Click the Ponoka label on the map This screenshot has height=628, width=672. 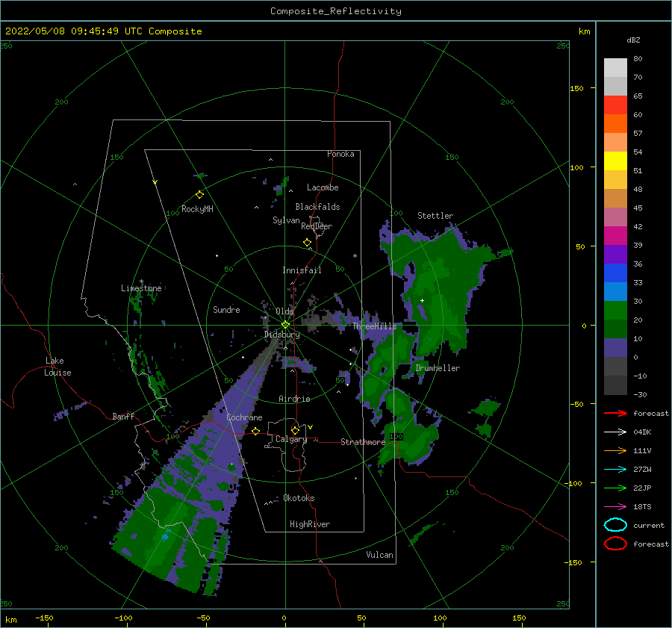tap(340, 154)
